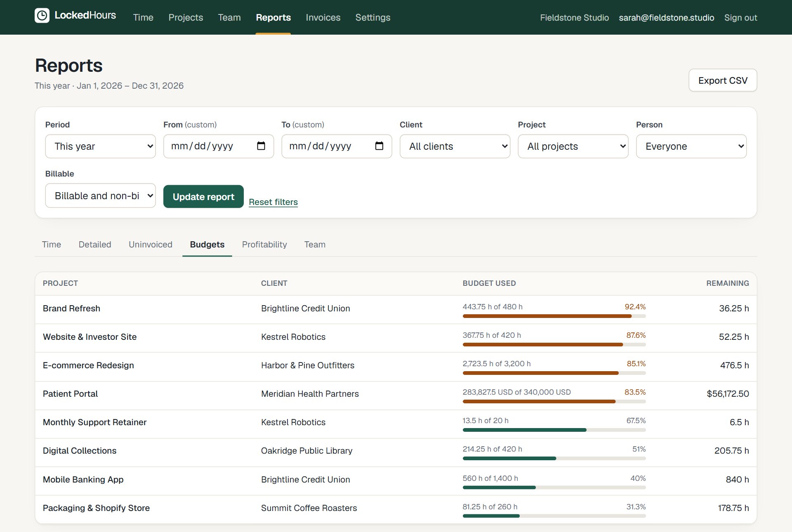The image size is (792, 532).
Task: Click Oakridge Public Library client cell
Action: click(306, 451)
